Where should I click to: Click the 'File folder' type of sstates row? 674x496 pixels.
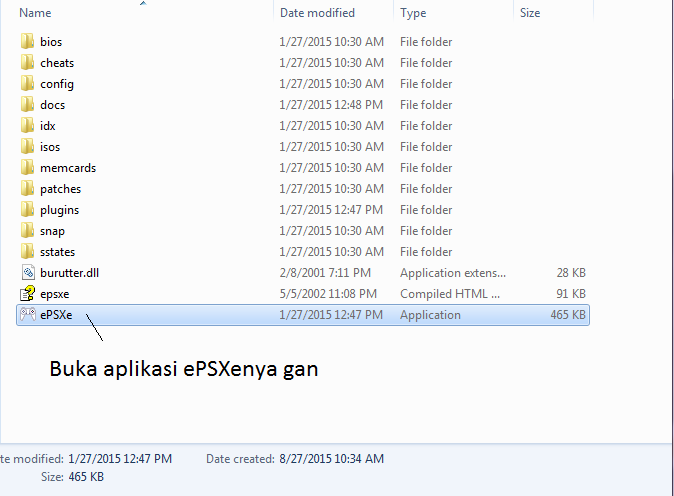pyautogui.click(x=426, y=252)
